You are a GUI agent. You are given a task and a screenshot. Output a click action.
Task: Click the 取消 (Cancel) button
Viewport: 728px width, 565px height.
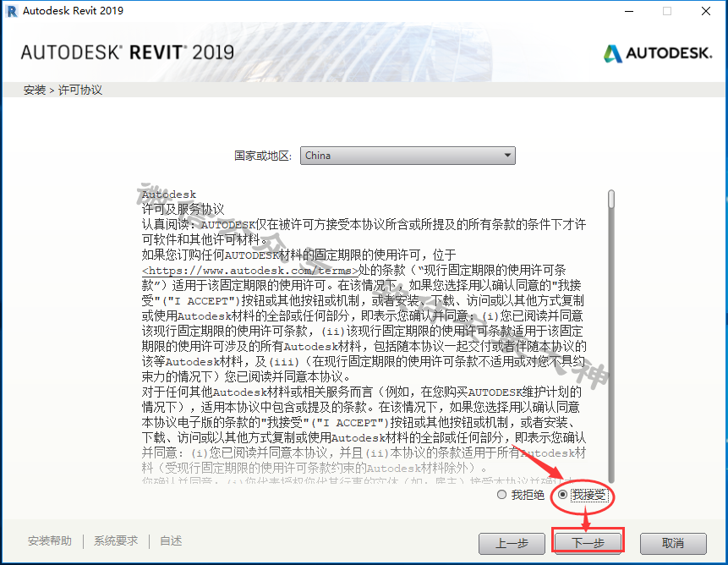pyautogui.click(x=673, y=543)
